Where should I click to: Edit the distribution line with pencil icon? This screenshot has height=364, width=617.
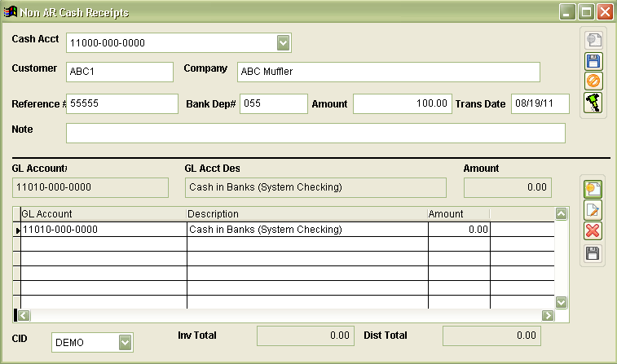tap(593, 210)
